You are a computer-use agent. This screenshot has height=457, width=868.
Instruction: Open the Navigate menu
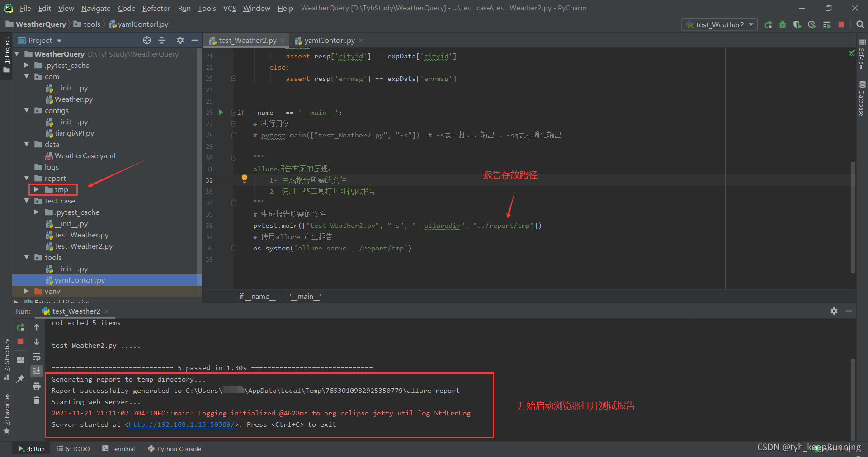pyautogui.click(x=96, y=8)
